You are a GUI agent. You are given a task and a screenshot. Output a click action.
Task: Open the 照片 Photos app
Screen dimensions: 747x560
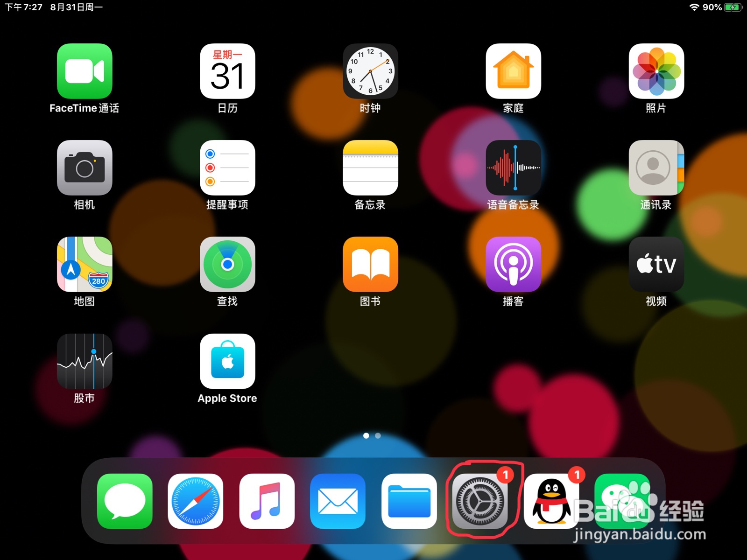656,71
